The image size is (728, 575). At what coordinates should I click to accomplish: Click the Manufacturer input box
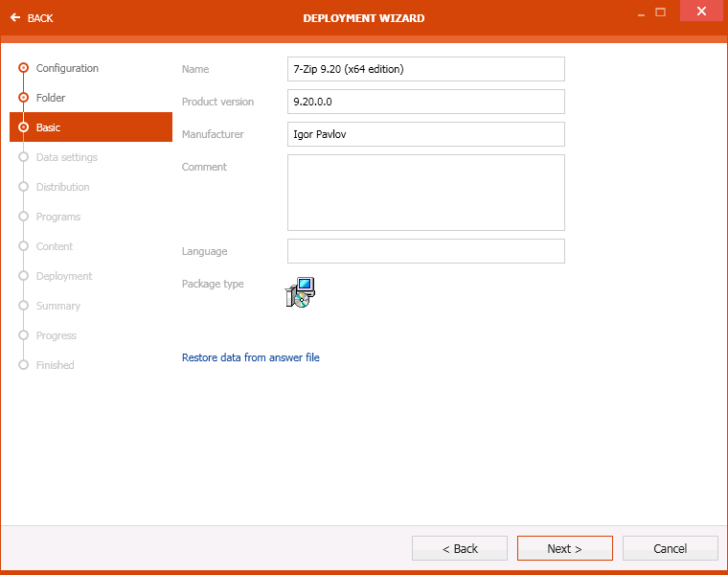[x=425, y=134]
